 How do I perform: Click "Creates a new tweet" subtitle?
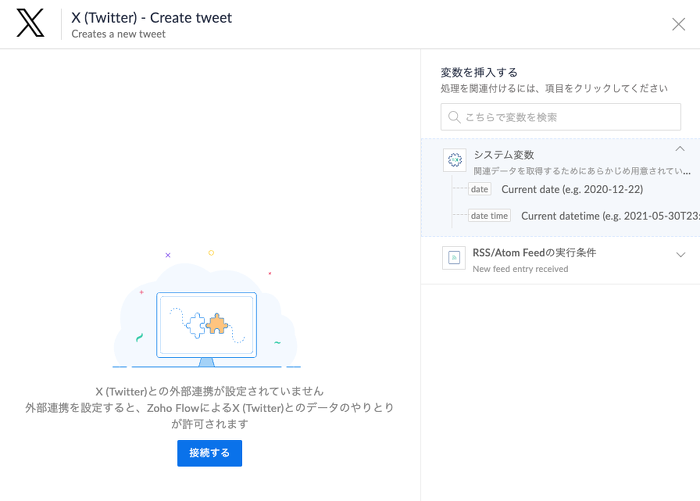[x=118, y=34]
